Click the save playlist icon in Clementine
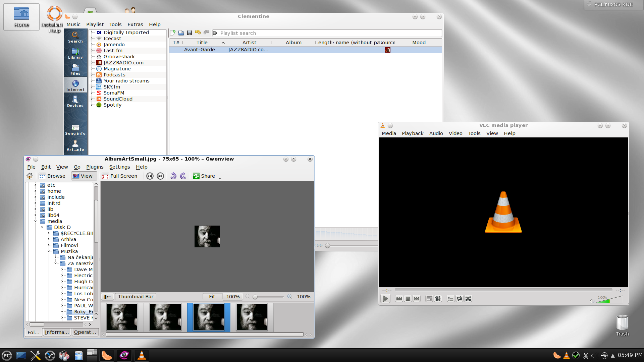 click(190, 33)
